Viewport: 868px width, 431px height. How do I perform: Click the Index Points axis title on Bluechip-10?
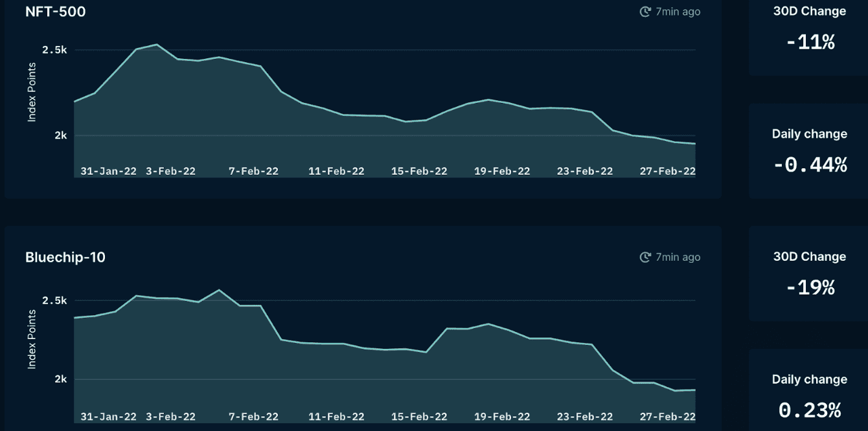(32, 339)
